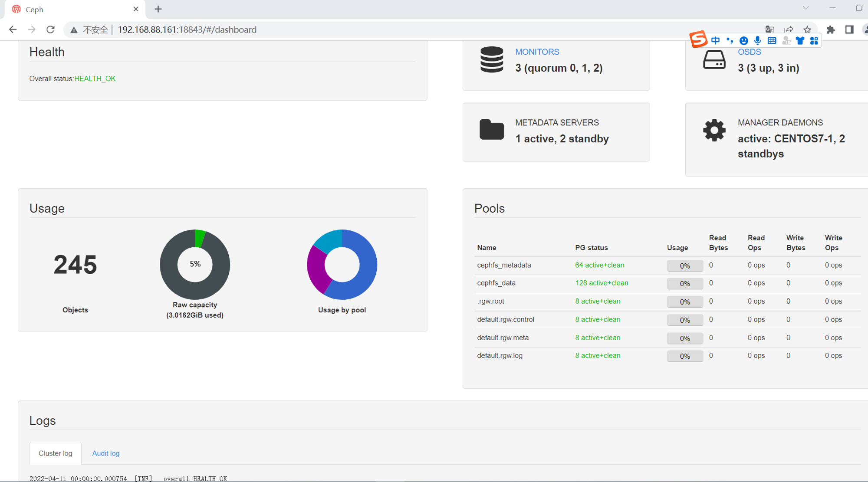The image size is (868, 482).
Task: Click the Manager Daemons gear icon
Action: pos(714,130)
